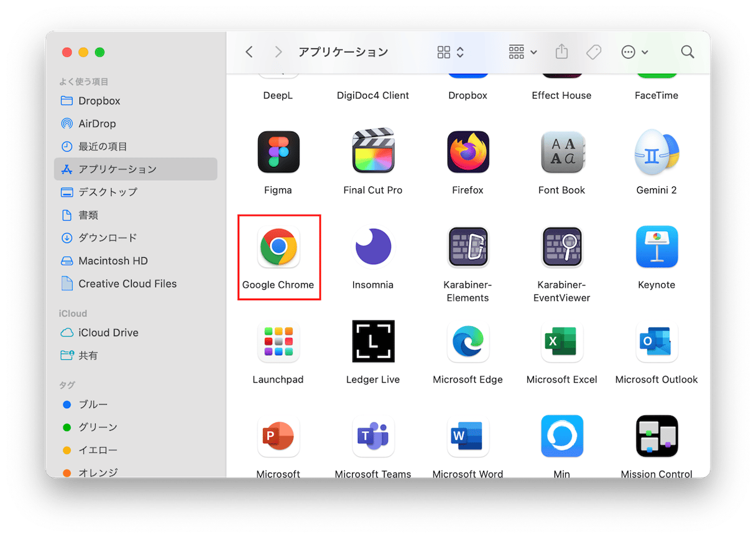This screenshot has width=756, height=538.
Task: Select the ブルー tag
Action: pos(136,404)
